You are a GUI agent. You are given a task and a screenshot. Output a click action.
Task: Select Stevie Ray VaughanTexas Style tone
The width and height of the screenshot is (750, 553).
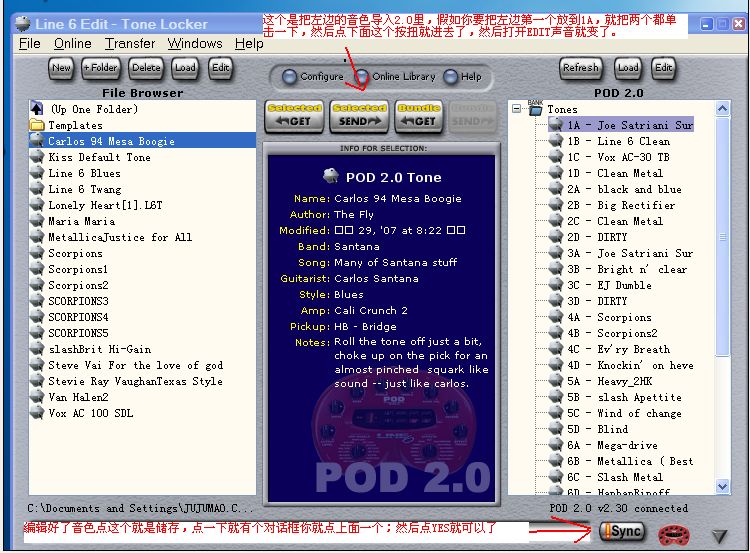[135, 381]
